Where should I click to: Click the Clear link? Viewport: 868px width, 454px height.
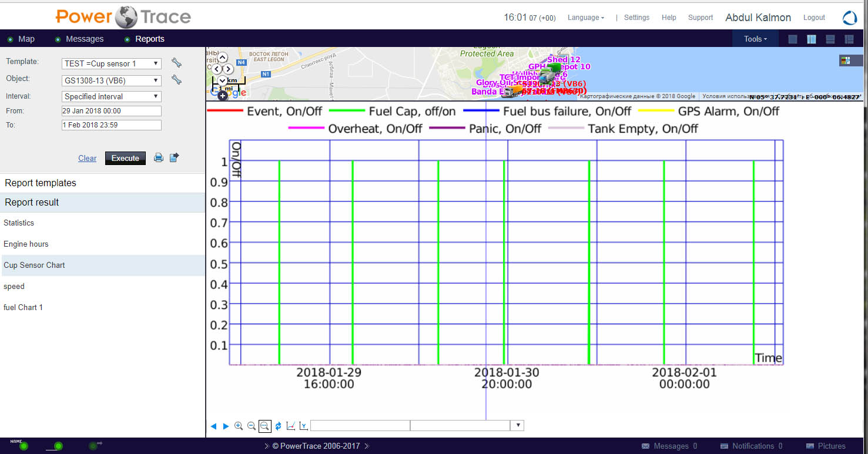point(88,158)
